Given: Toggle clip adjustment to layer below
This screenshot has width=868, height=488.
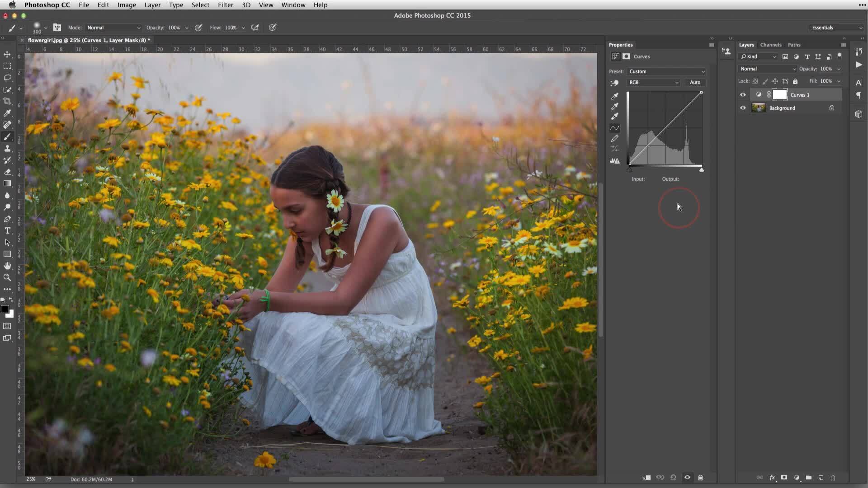Looking at the screenshot, I should 647,478.
